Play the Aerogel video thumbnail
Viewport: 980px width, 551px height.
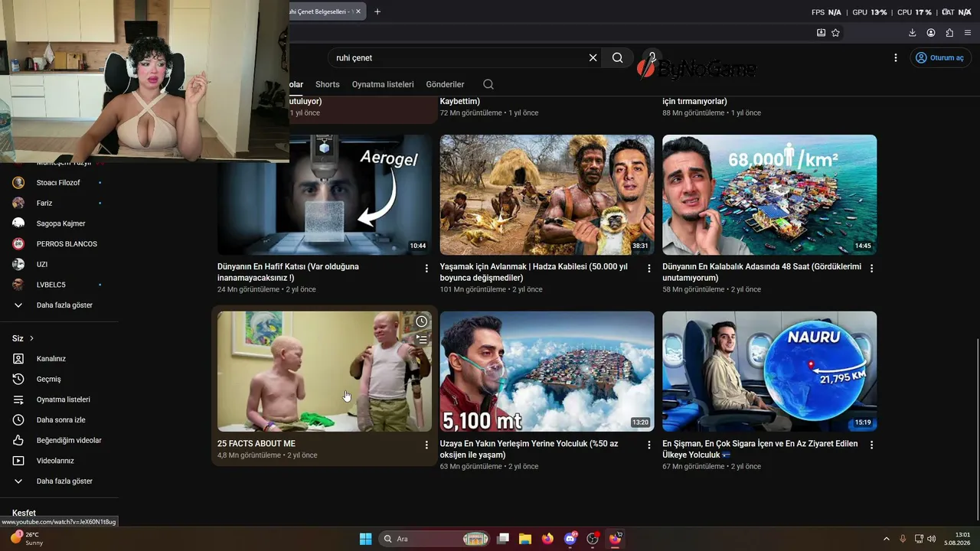click(x=325, y=195)
